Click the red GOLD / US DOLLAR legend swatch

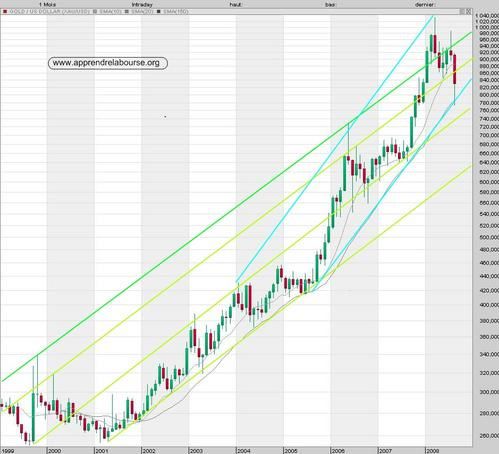pyautogui.click(x=5, y=12)
